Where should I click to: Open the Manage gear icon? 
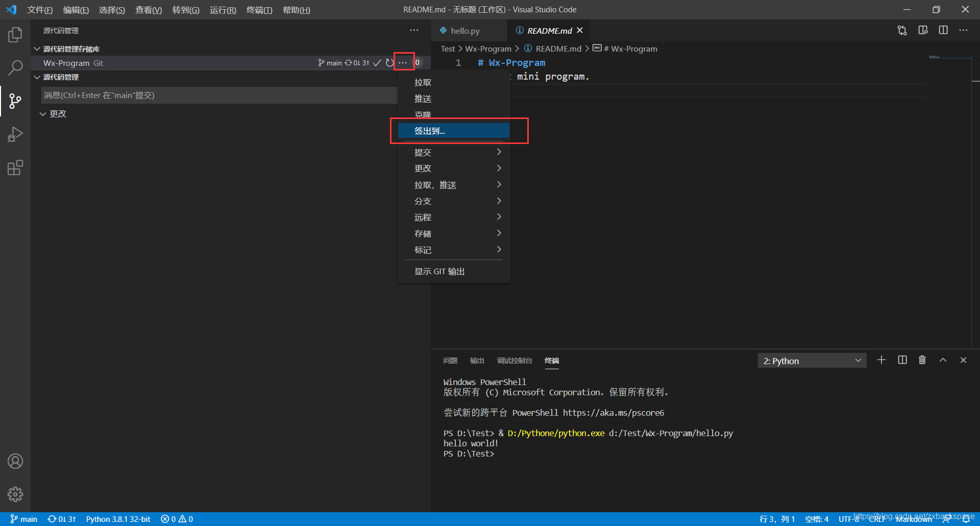(x=15, y=494)
